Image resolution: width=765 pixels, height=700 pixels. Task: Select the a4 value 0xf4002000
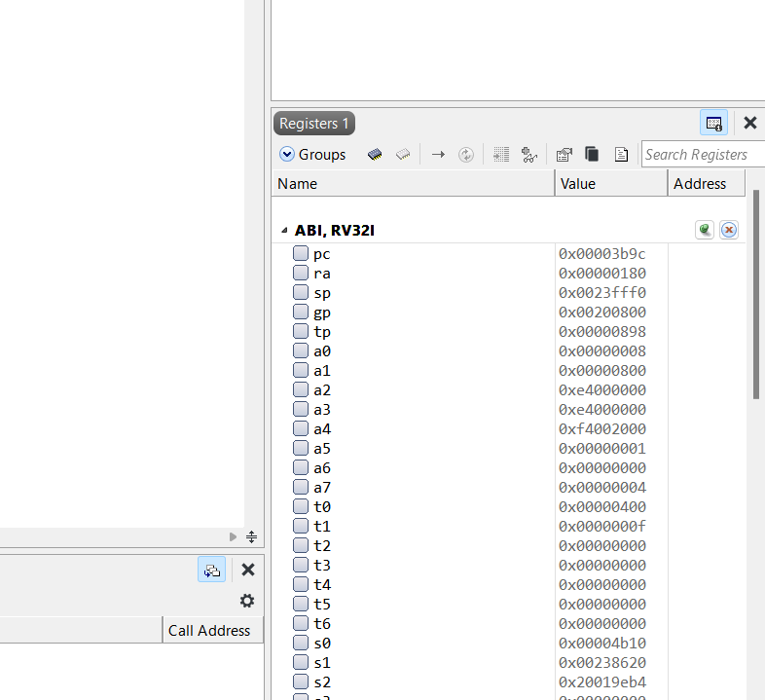[602, 429]
